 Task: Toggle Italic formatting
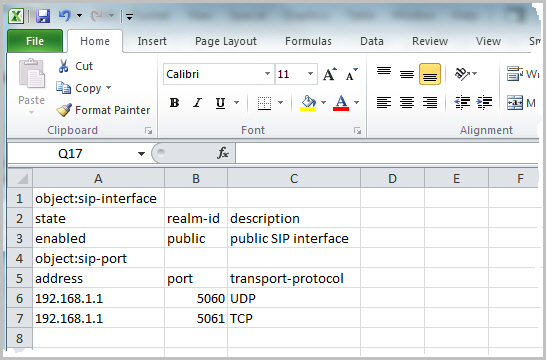tap(197, 103)
